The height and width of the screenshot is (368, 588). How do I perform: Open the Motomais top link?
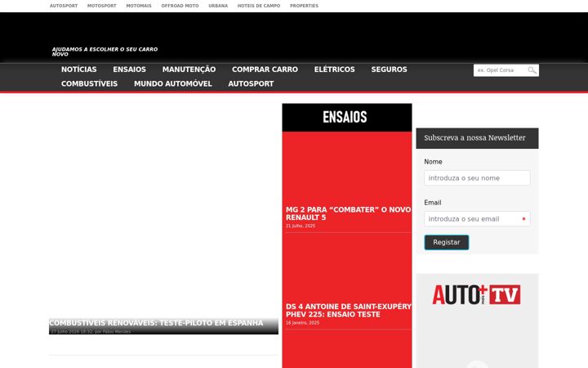click(139, 6)
